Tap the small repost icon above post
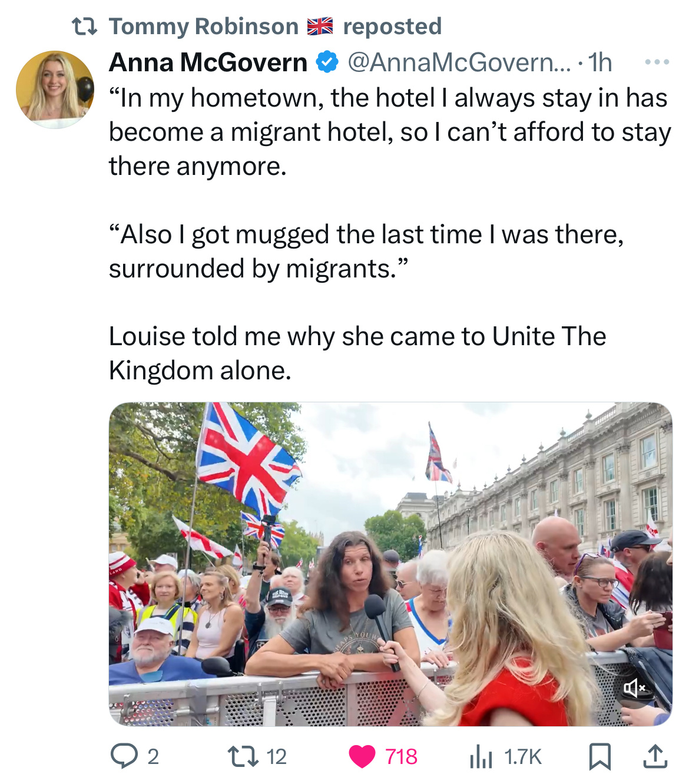This screenshot has width=689, height=784. 84,27
